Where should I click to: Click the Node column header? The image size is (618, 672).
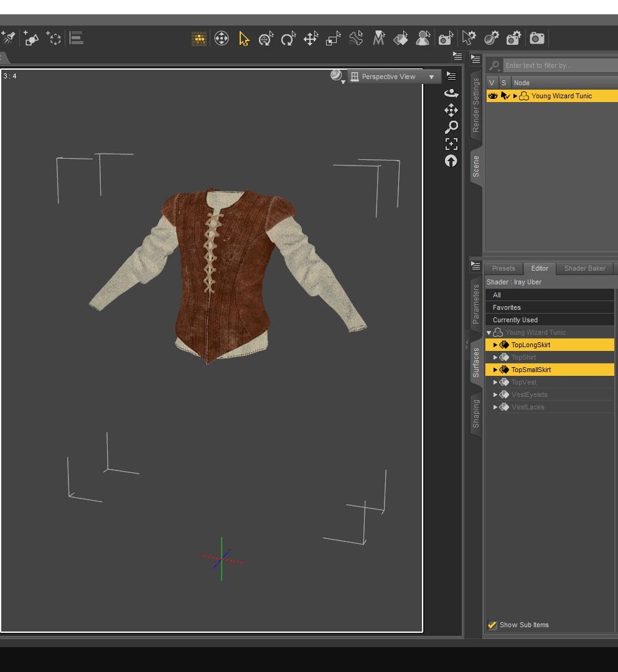tap(564, 83)
